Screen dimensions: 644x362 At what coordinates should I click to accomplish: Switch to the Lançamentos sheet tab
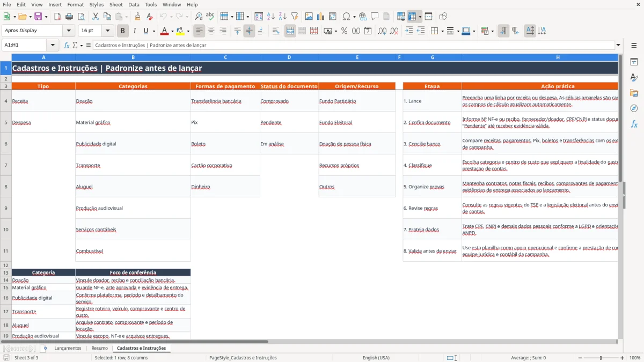[68, 348]
